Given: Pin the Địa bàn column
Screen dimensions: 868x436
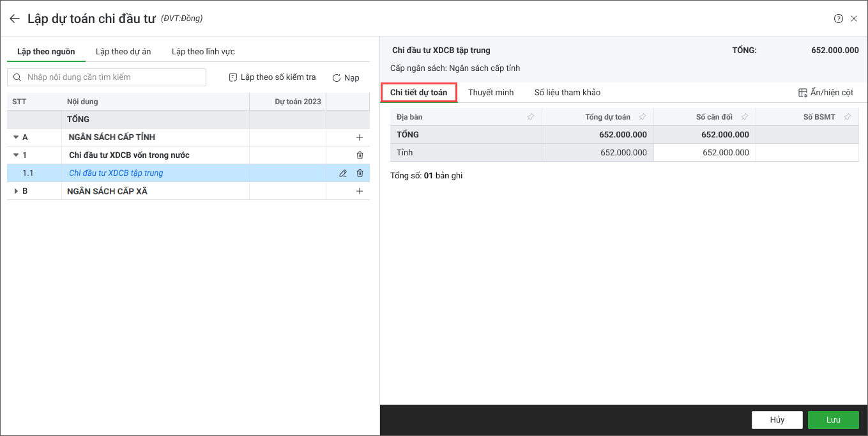Looking at the screenshot, I should tap(531, 117).
